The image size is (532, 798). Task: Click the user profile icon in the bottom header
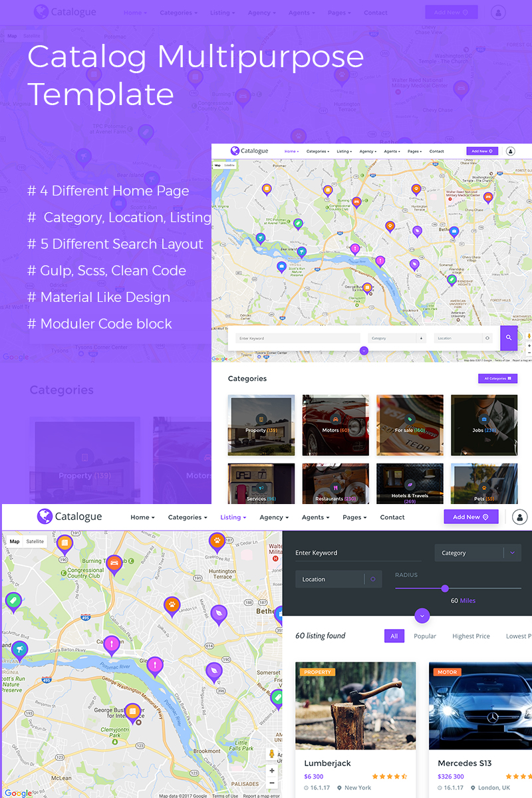[x=520, y=517]
